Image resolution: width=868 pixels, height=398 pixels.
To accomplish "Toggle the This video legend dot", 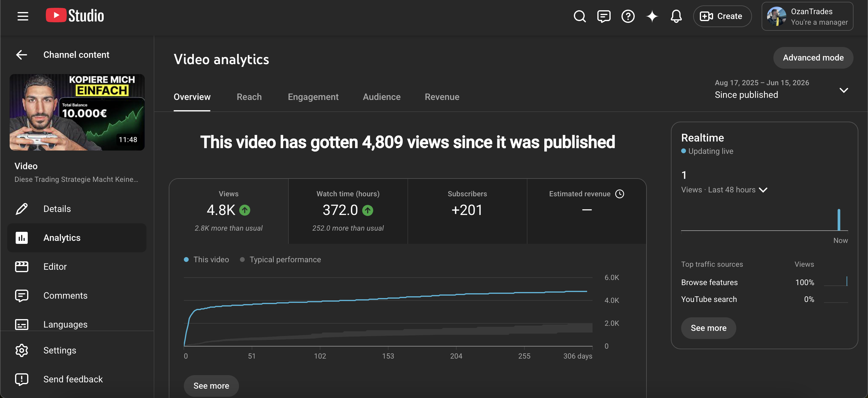I will 186,259.
